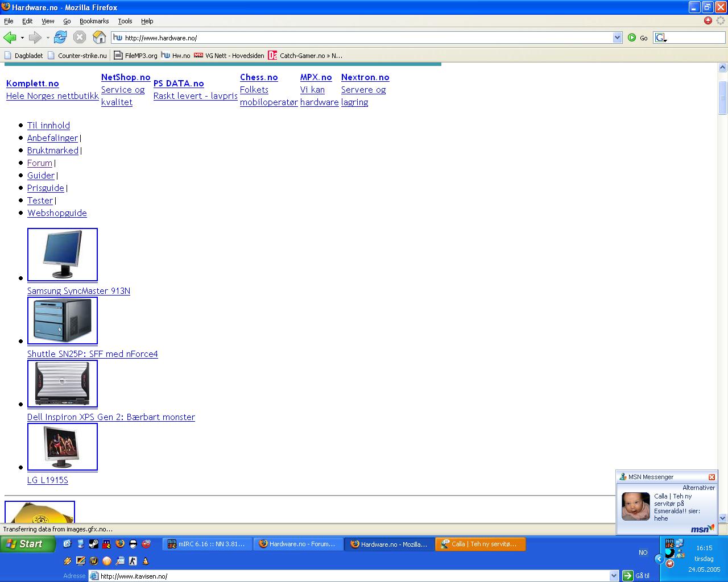Click the page vertical scrollbar thumb
The image size is (728, 582).
pyautogui.click(x=723, y=98)
